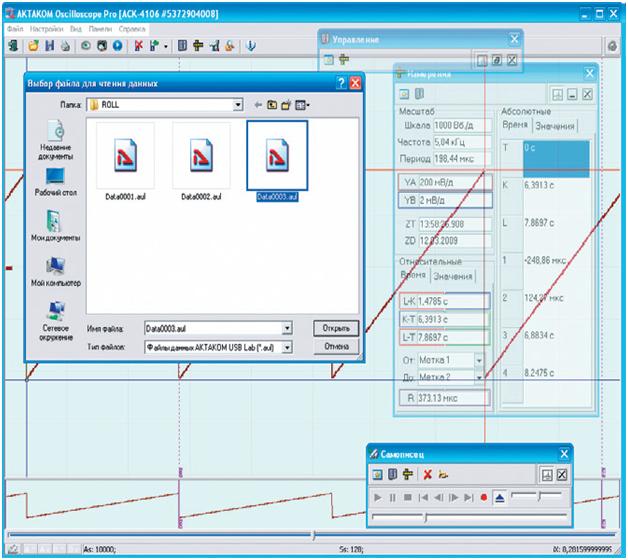Click red record button in Самописец panel
628x560 pixels.
coord(484,498)
